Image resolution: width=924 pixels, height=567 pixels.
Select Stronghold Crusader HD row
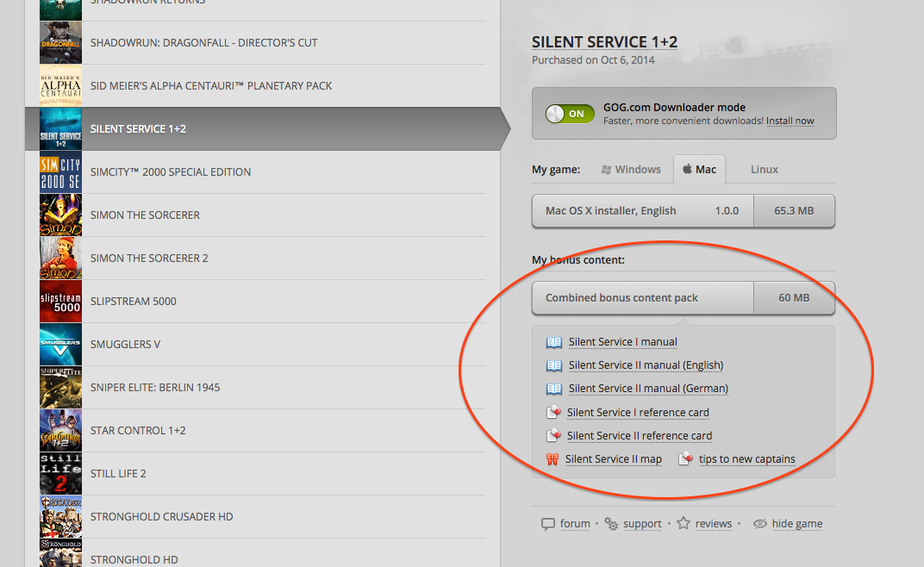(x=263, y=516)
